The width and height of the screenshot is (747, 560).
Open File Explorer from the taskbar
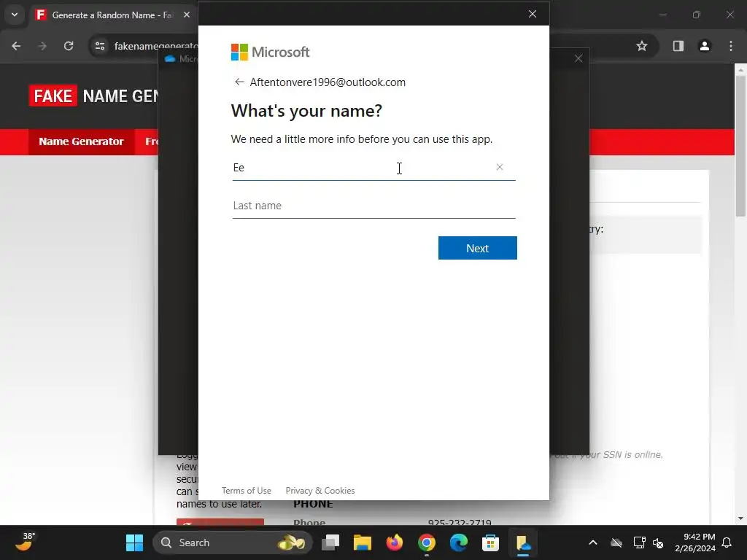[x=362, y=542]
